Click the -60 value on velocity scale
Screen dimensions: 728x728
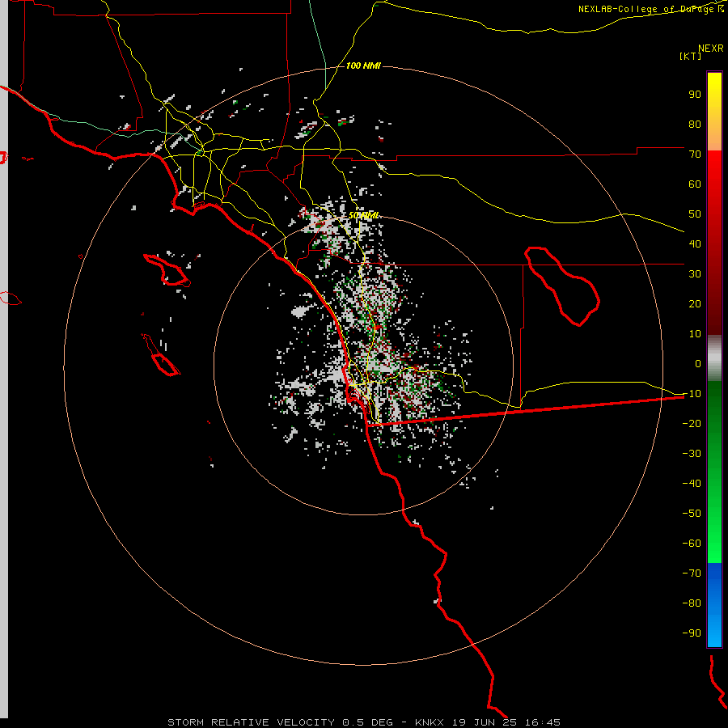coord(692,544)
